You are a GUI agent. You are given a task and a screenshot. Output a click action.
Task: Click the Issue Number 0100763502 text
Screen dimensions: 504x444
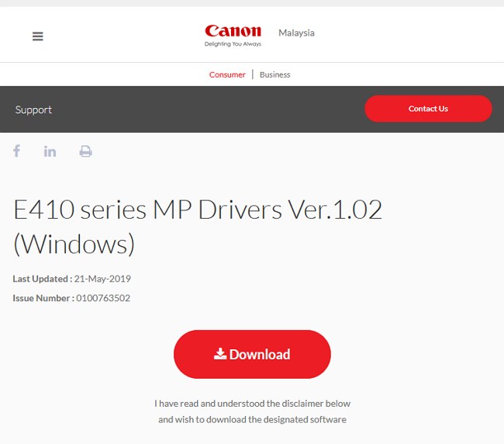[x=71, y=298]
